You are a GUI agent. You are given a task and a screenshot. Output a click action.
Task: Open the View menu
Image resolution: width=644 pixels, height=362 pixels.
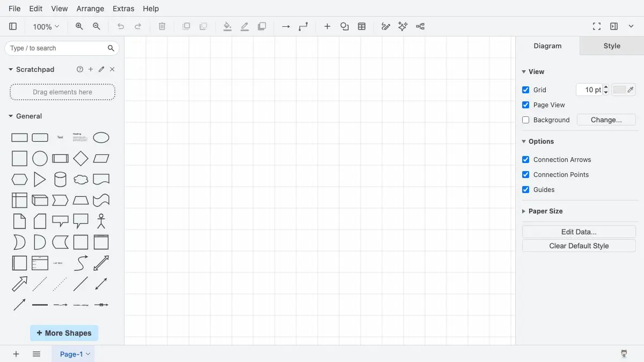pos(60,9)
